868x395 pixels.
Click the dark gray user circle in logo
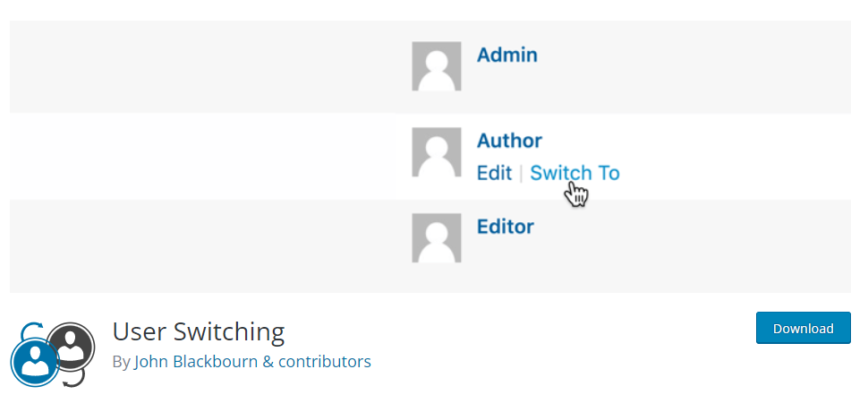tap(71, 347)
